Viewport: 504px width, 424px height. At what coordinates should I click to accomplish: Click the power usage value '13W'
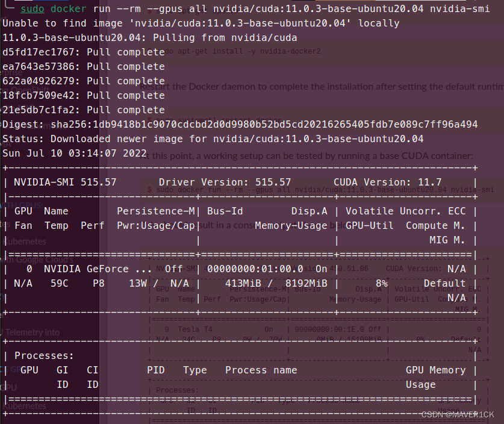138,284
